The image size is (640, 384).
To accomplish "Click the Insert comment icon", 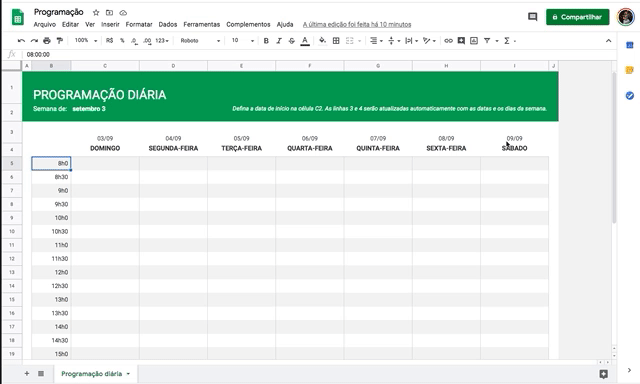I will tap(461, 40).
